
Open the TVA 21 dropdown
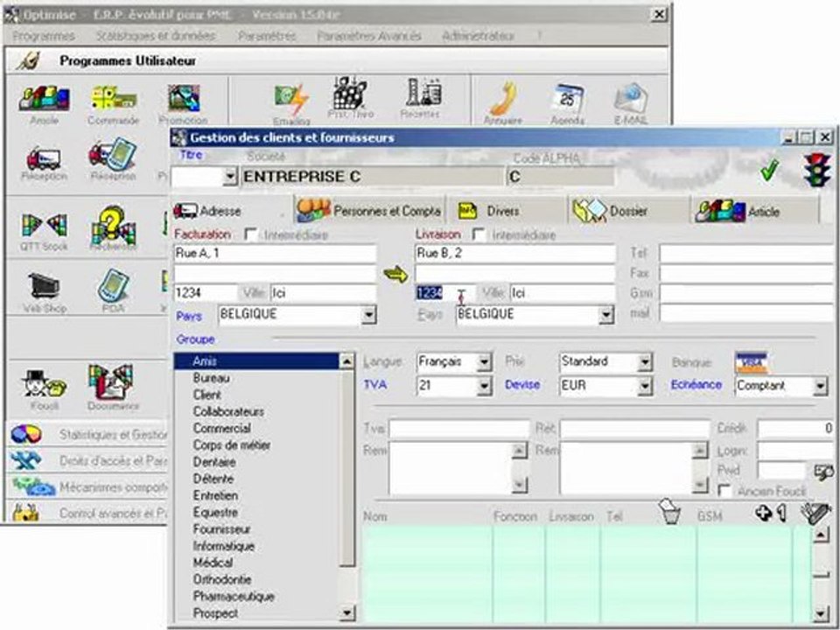(484, 385)
